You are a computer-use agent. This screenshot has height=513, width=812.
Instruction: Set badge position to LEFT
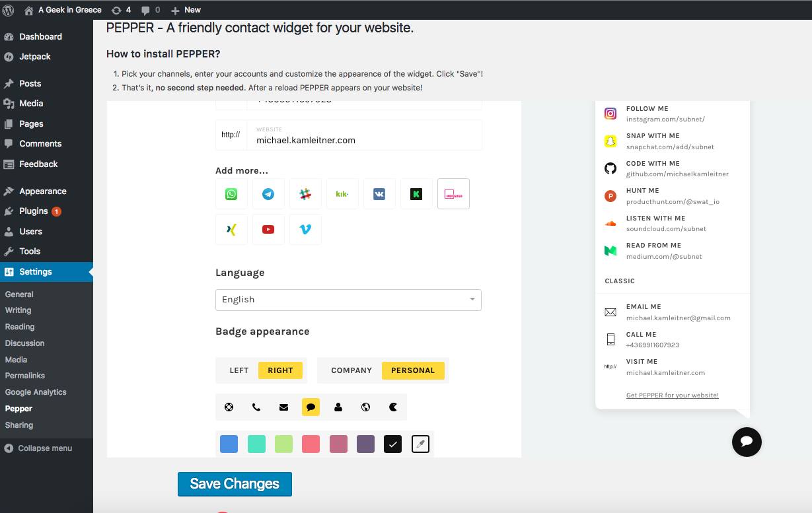click(x=239, y=370)
